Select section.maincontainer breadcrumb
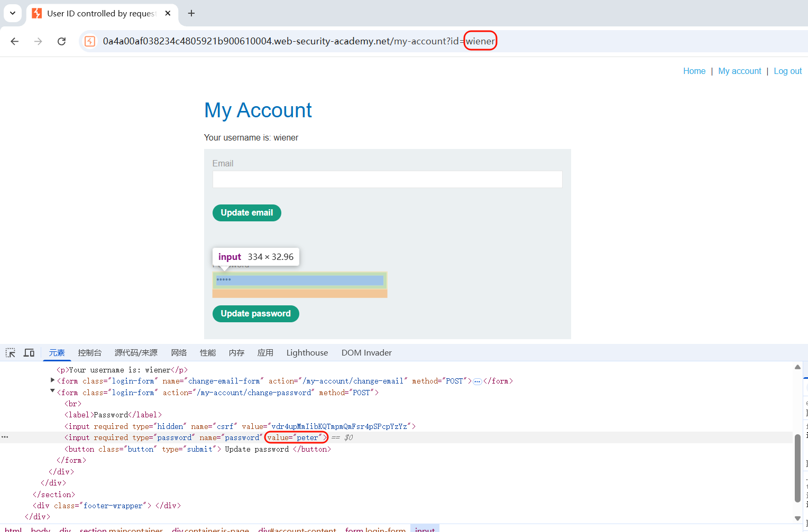The image size is (808, 532). pos(121,529)
